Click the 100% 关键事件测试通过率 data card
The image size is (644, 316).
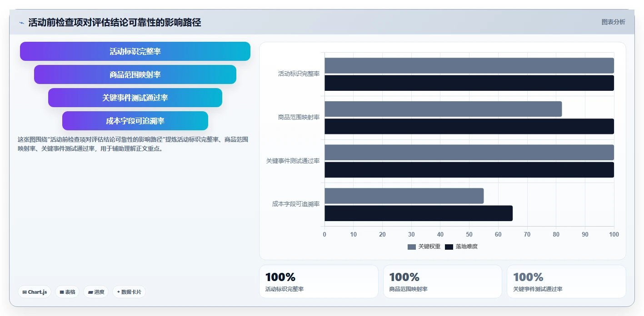pos(566,281)
